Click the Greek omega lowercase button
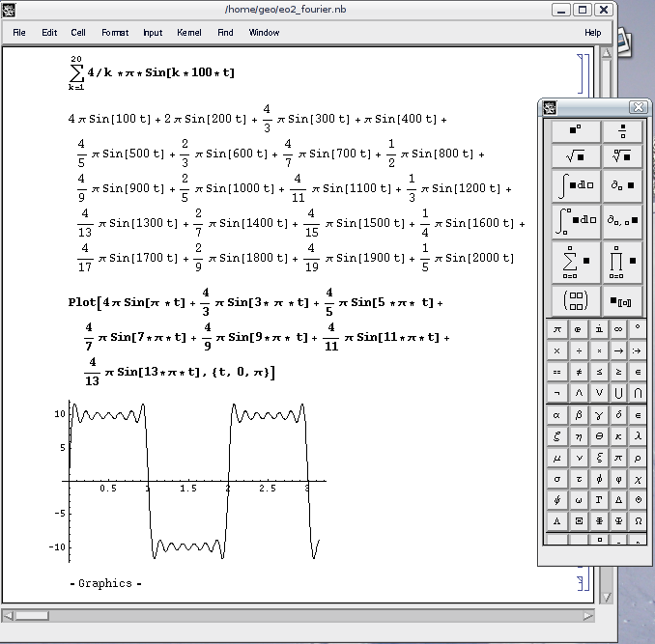Image resolution: width=655 pixels, height=644 pixels. point(578,500)
